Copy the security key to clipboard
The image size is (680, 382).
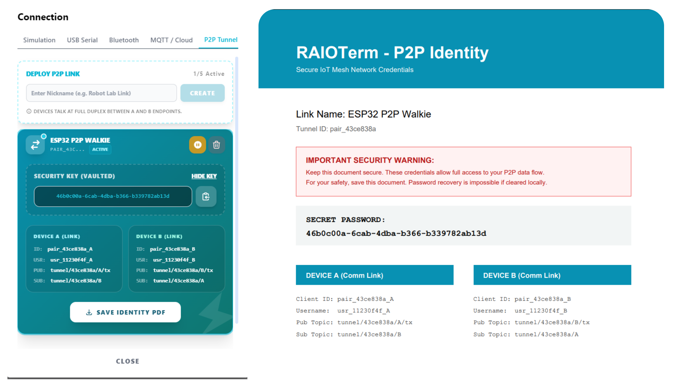206,196
